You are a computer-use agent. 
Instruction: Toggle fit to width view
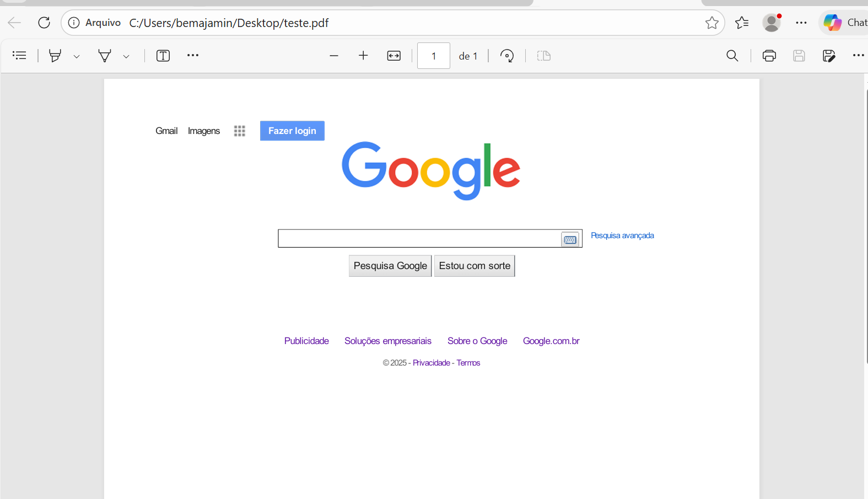[394, 56]
